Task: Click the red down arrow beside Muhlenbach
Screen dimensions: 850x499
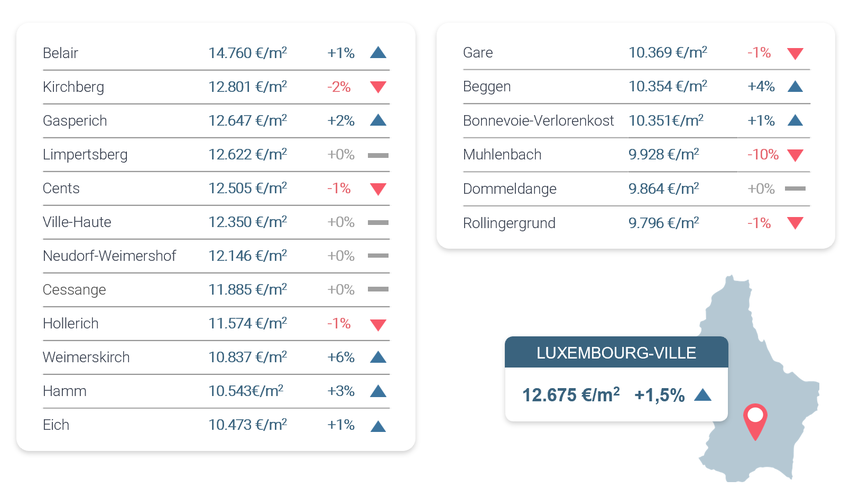Action: pyautogui.click(x=795, y=155)
